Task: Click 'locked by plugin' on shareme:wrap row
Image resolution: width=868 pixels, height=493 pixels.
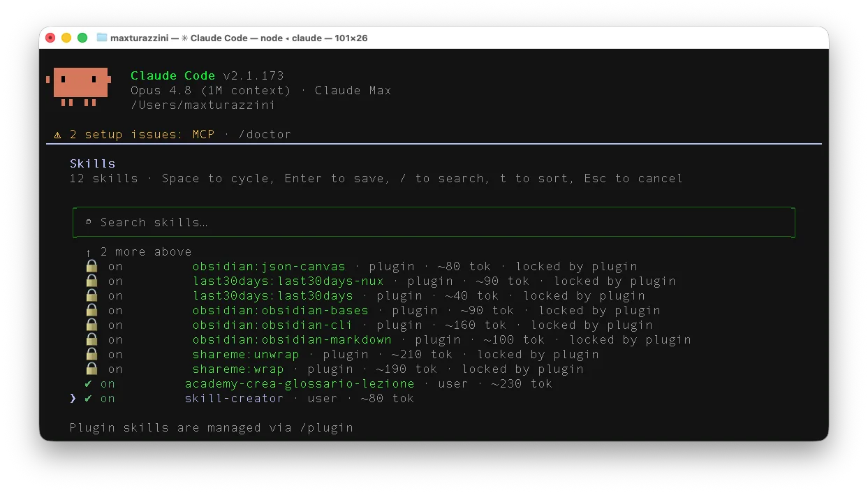Action: point(523,369)
